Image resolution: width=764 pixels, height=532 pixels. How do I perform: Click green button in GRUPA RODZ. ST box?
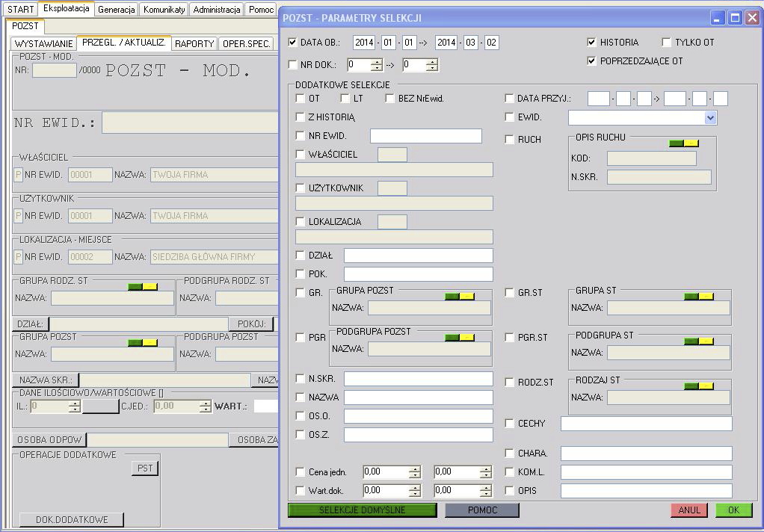pos(135,286)
